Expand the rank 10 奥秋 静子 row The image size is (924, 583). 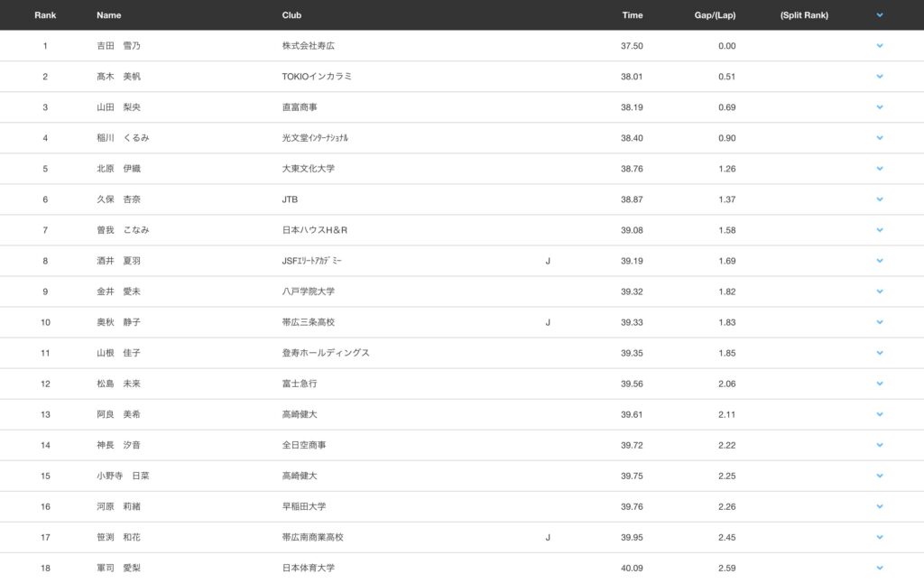pyautogui.click(x=879, y=322)
